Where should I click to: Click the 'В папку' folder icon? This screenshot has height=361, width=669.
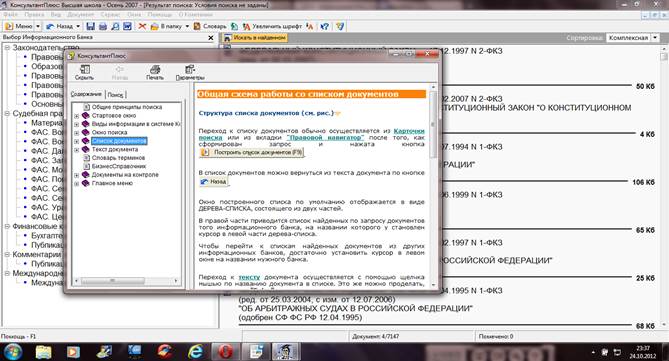166,26
